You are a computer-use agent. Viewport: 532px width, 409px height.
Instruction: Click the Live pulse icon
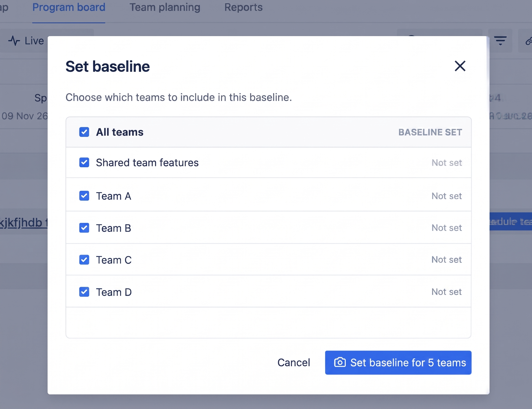pos(14,41)
